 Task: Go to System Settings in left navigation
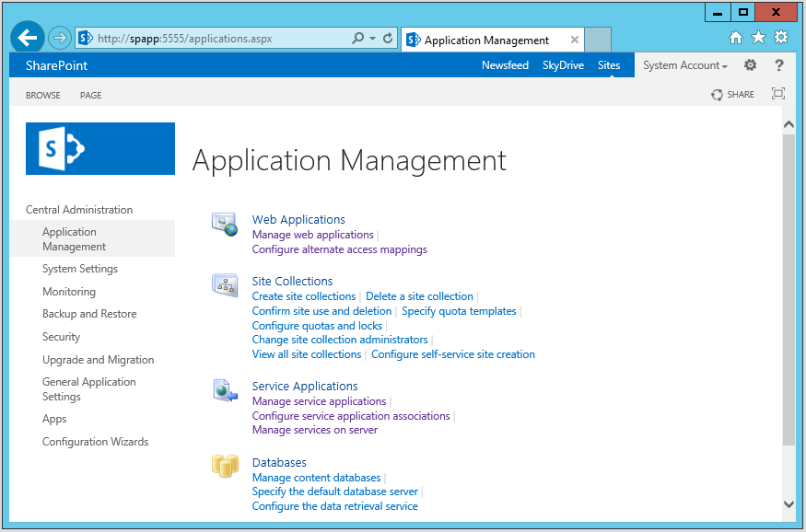click(79, 269)
